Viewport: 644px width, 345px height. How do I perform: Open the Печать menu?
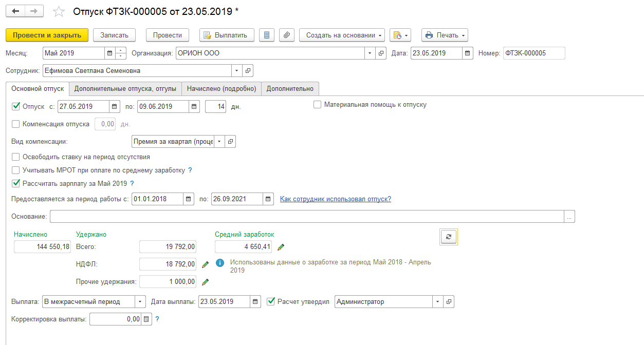[445, 35]
